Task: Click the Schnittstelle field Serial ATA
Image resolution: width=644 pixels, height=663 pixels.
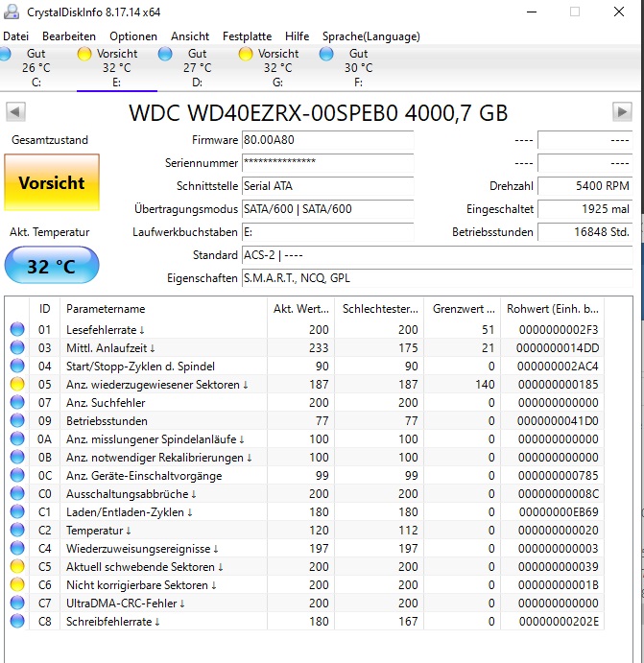Action: (327, 186)
